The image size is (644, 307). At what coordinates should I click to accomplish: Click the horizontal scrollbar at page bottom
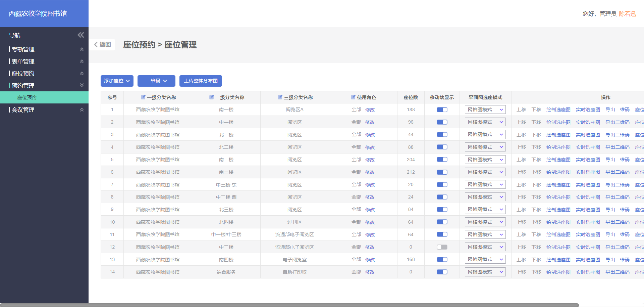(x=288, y=305)
